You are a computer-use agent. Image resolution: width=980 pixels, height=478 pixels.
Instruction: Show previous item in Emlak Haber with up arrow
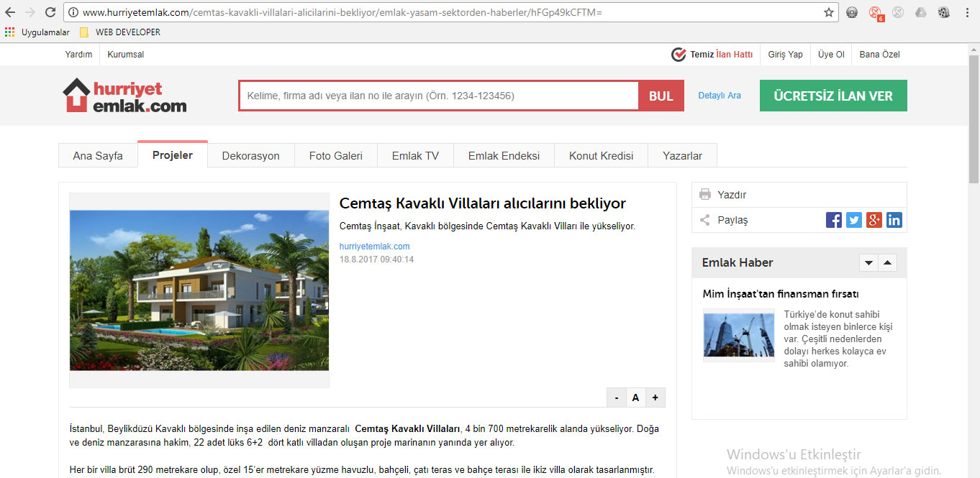(887, 263)
